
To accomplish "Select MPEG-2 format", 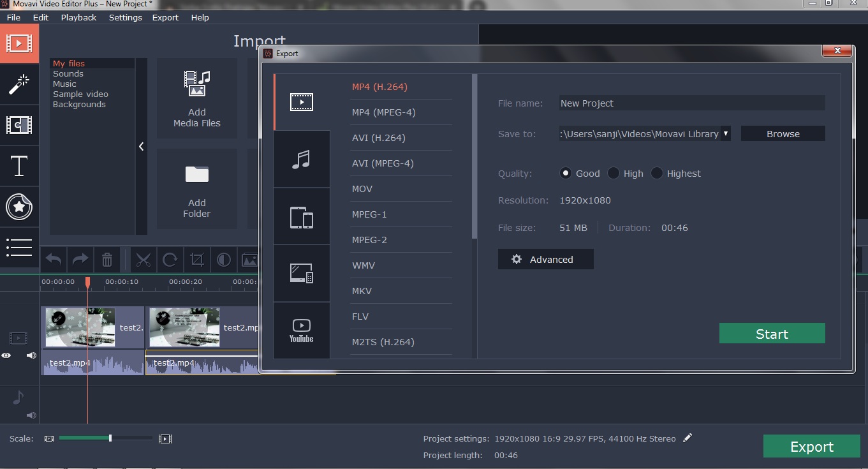I will tap(369, 240).
